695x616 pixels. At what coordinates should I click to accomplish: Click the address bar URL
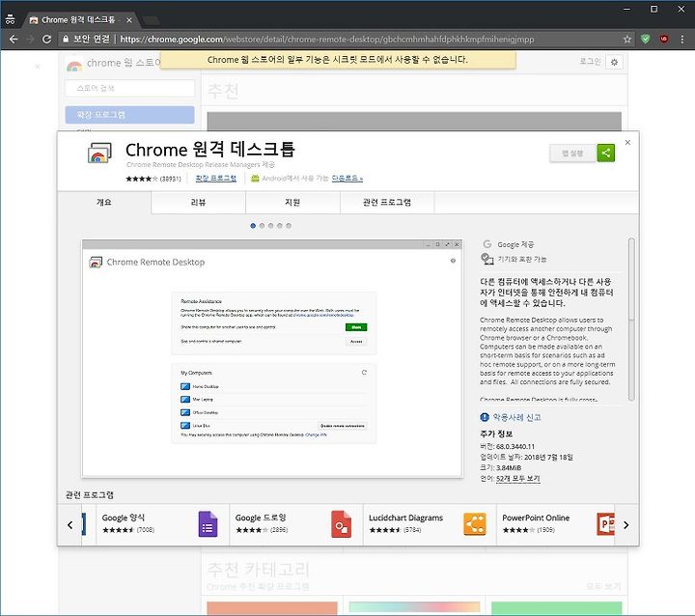pyautogui.click(x=327, y=39)
